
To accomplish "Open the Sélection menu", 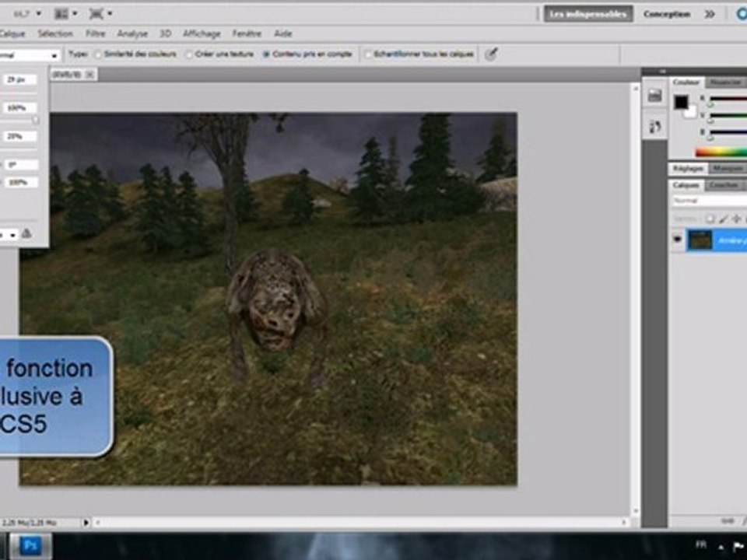I will 55,33.
